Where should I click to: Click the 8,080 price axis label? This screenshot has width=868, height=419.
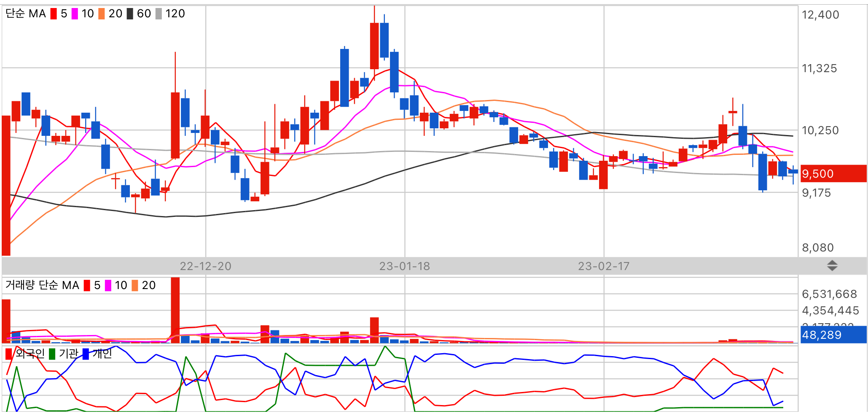[818, 248]
